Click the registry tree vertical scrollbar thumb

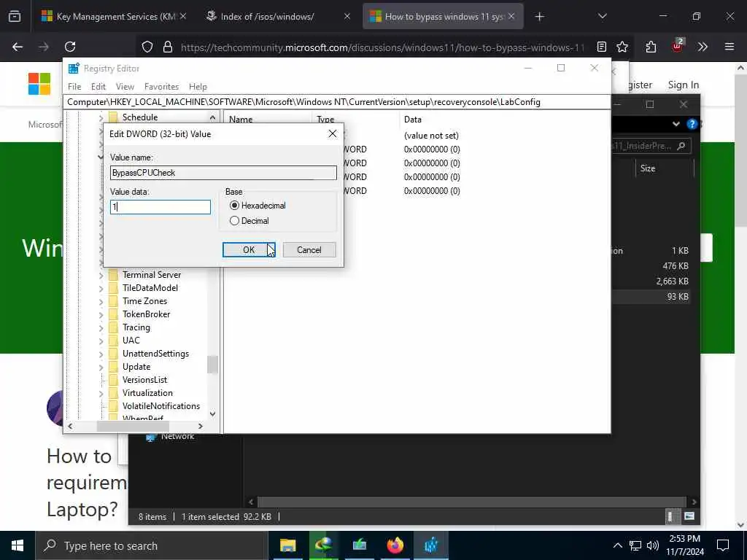point(212,365)
